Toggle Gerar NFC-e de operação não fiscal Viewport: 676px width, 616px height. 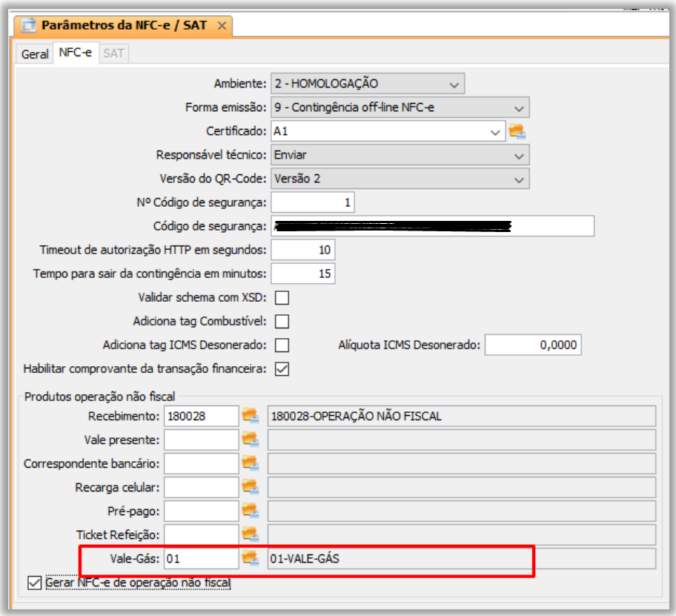(34, 583)
